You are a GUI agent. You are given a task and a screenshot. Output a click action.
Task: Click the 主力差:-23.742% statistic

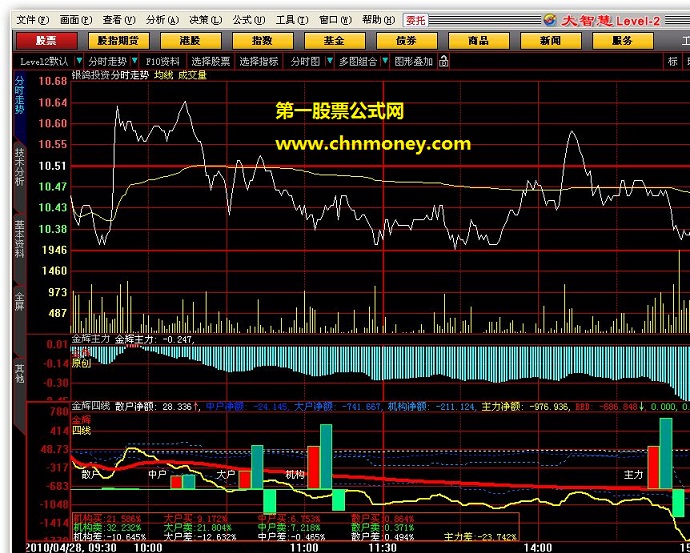pos(480,537)
